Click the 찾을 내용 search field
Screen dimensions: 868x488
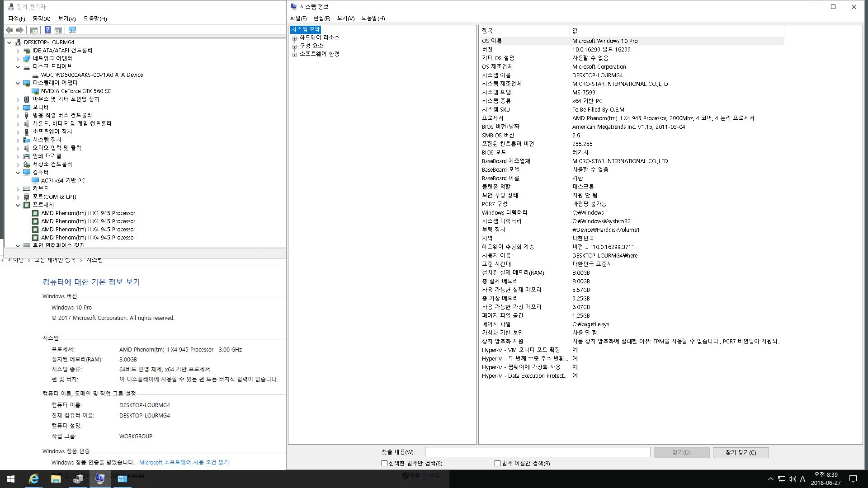[x=538, y=452]
